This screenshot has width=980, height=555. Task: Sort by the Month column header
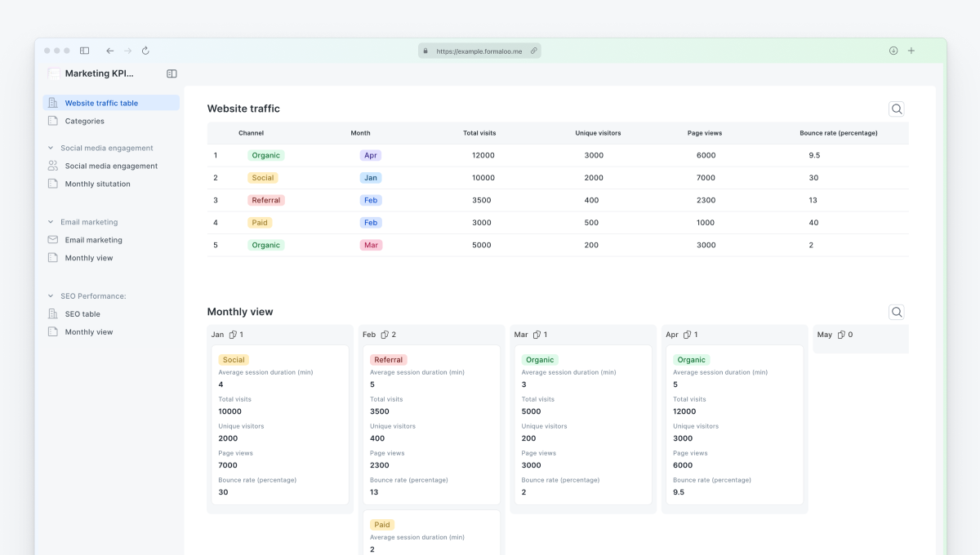click(x=360, y=133)
